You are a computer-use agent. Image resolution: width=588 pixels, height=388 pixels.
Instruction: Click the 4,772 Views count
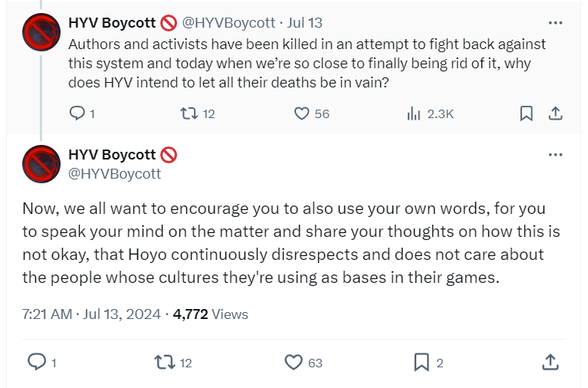click(212, 314)
